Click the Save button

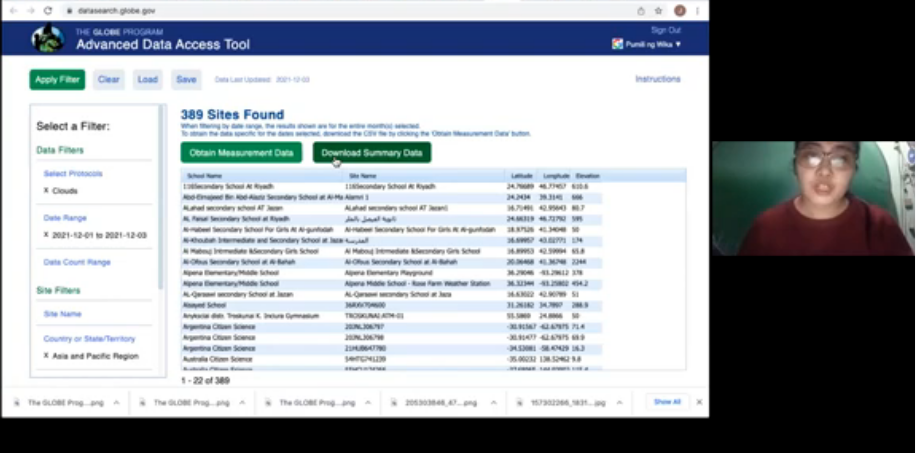click(x=186, y=79)
